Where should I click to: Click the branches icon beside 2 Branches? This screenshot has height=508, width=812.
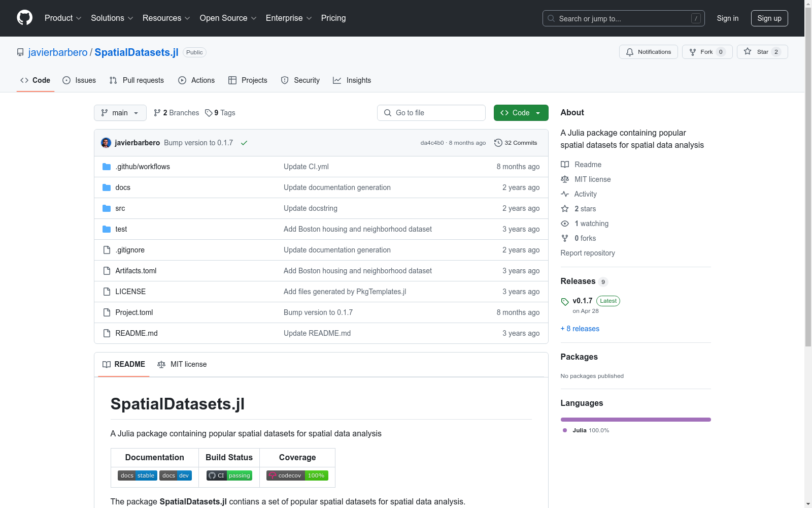tap(157, 113)
